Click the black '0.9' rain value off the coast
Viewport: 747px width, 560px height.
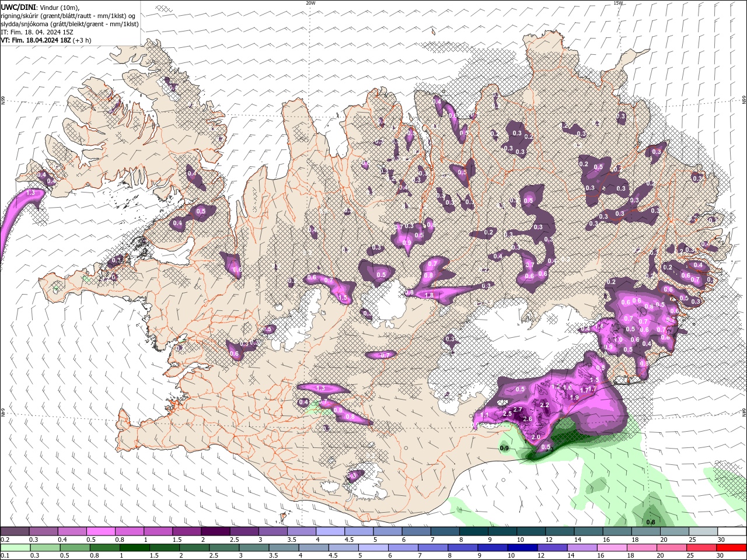[505, 448]
